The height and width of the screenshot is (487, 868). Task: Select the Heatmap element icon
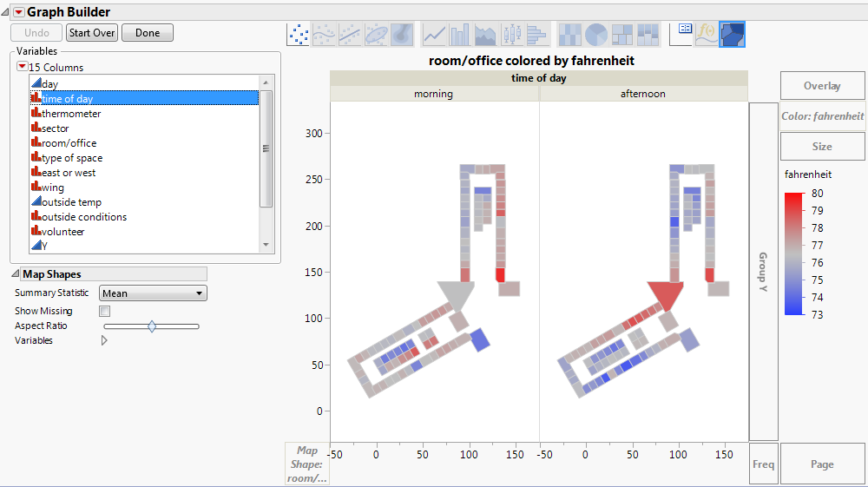tap(569, 34)
